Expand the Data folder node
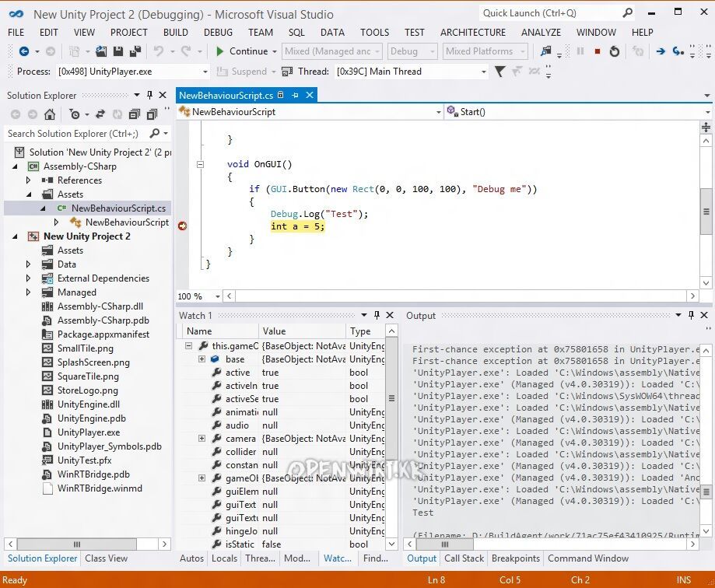 pyautogui.click(x=28, y=264)
